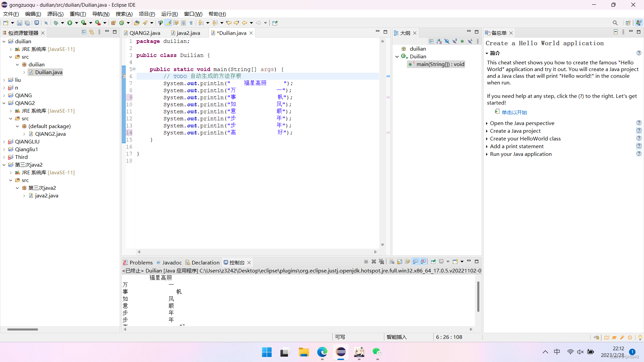This screenshot has height=362, width=644.
Task: Collapse the QIANG2 project tree node
Action: (x=4, y=103)
